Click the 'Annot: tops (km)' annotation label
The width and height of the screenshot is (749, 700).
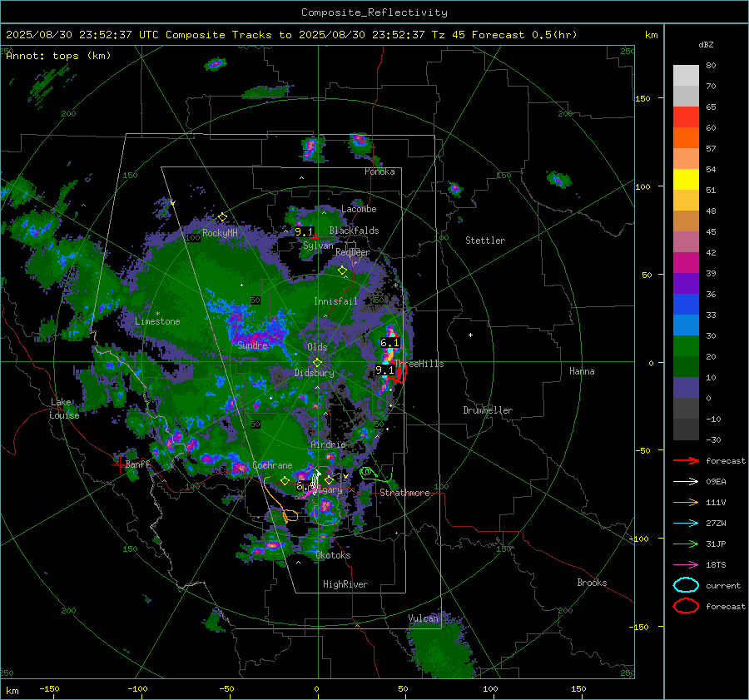coord(58,56)
